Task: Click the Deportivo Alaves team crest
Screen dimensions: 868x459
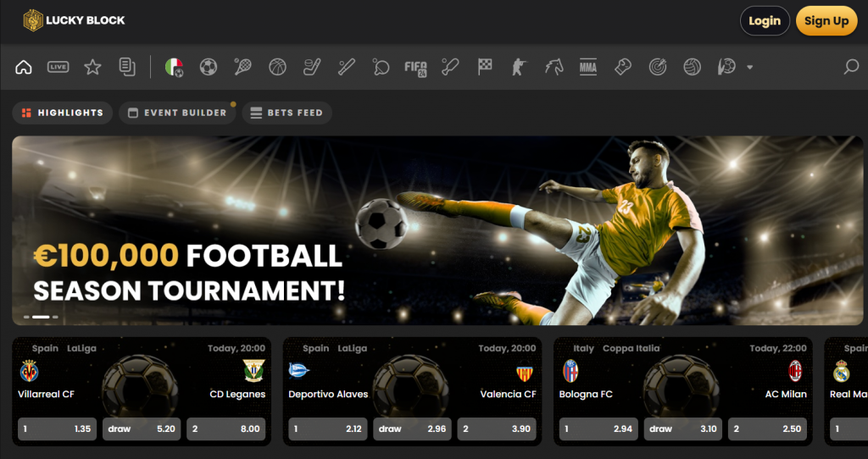Action: pos(299,371)
